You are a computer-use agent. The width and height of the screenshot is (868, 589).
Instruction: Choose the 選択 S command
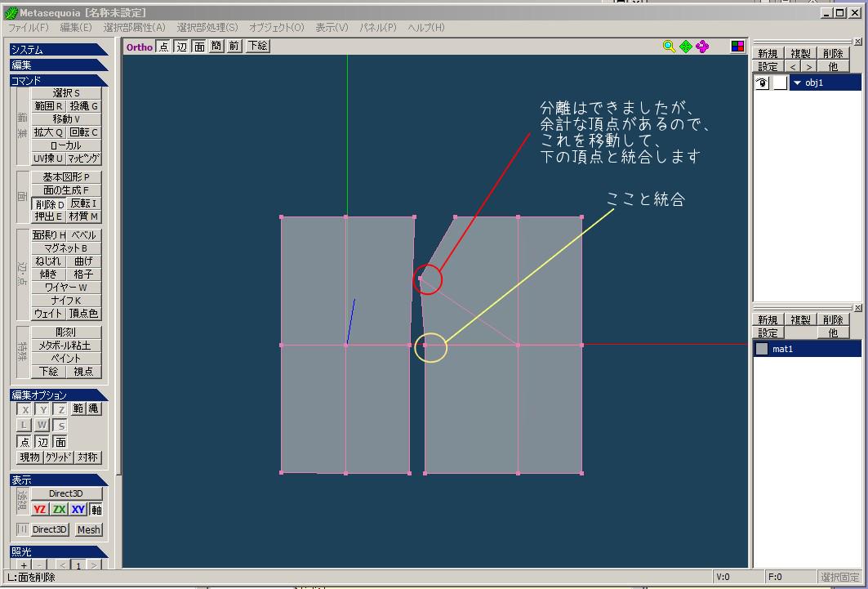(x=66, y=92)
